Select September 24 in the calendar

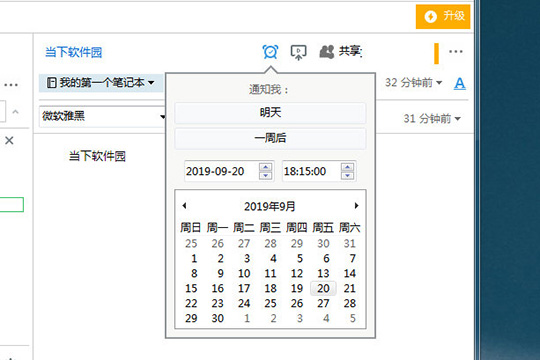244,304
